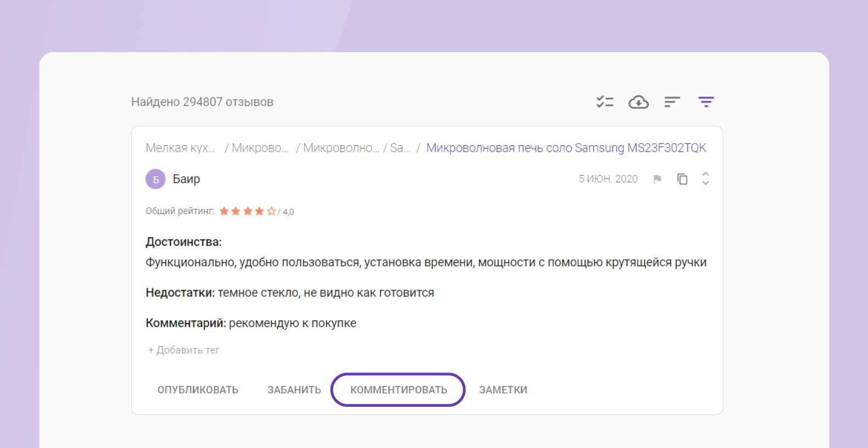The height and width of the screenshot is (448, 868).
Task: Add a tag via '+ Добавить тег'
Action: coord(184,350)
